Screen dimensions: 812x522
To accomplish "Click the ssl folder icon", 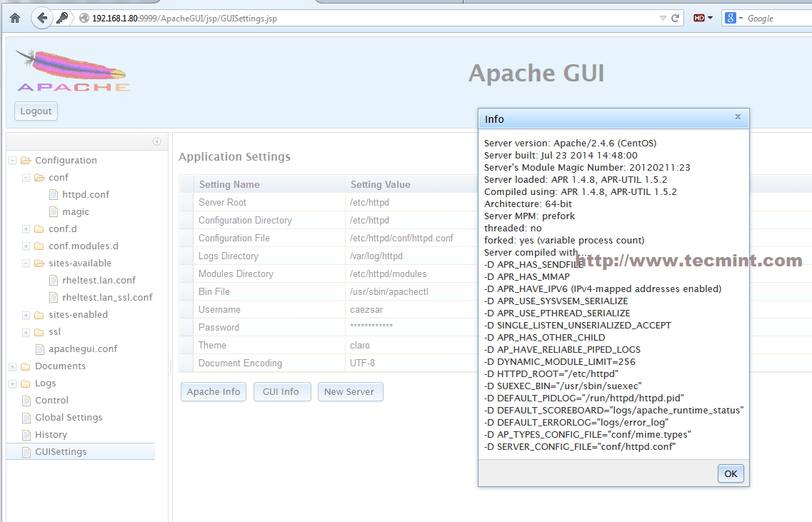I will (x=39, y=332).
